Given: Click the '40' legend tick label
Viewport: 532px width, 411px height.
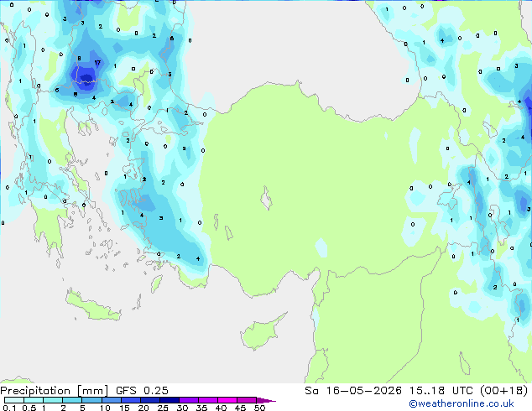Looking at the screenshot, I should (x=221, y=408).
